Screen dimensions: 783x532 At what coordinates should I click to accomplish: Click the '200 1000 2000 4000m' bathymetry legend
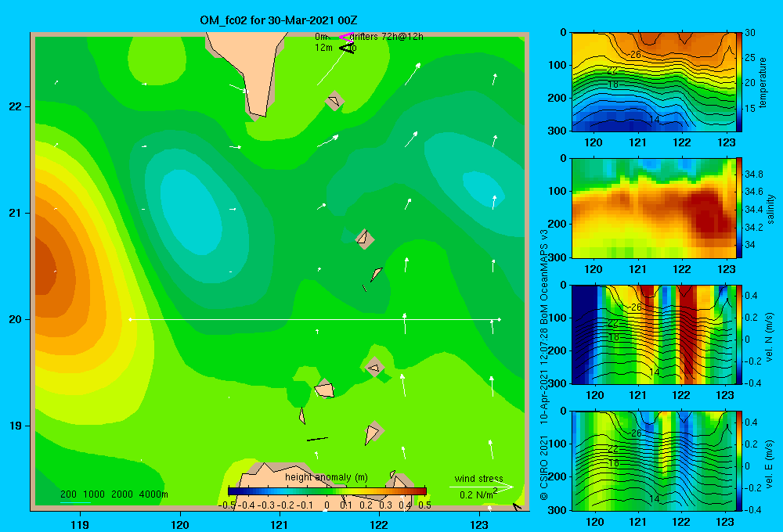pyautogui.click(x=114, y=494)
